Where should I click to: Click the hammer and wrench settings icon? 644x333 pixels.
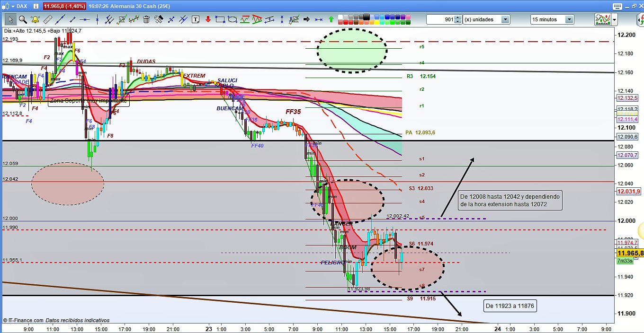159,19
